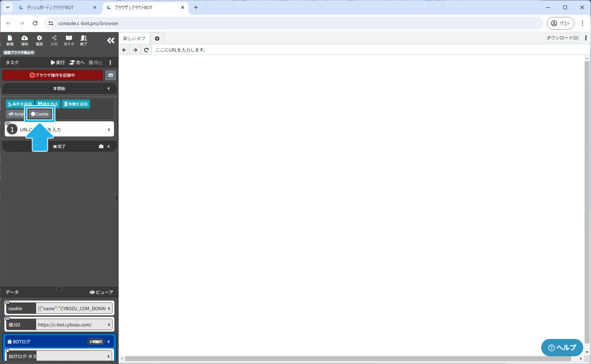Add a new virtual browser tab
This screenshot has width=591, height=364.
coord(157,38)
